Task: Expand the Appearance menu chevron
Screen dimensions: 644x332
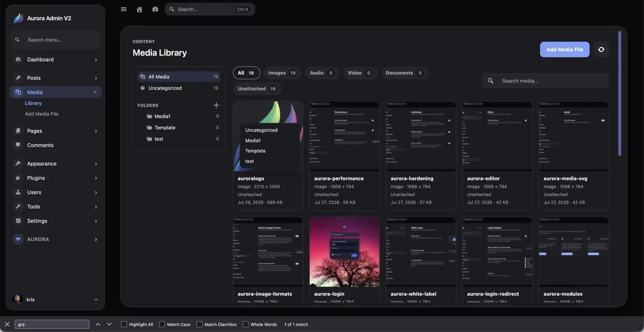Action: coord(96,164)
